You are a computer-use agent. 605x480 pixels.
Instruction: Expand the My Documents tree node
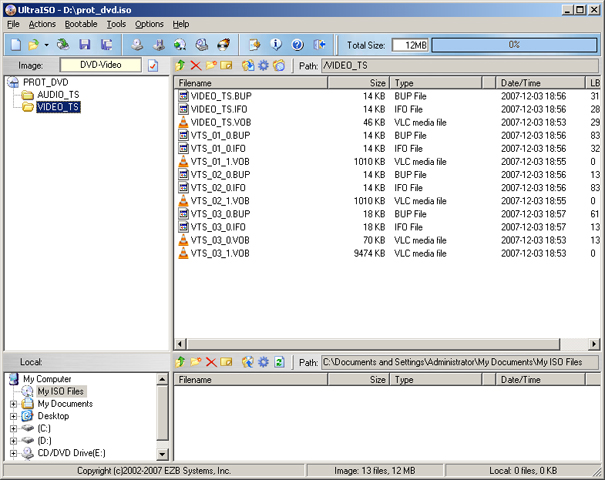[14, 404]
